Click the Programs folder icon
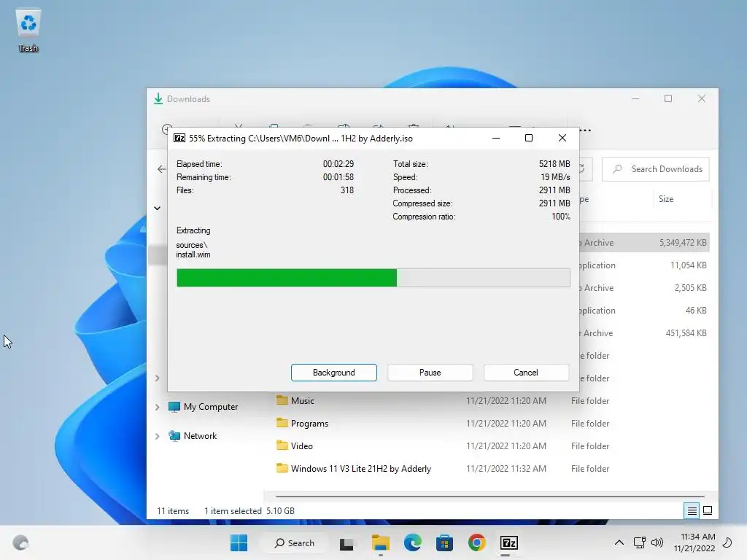This screenshot has width=747, height=560. [282, 422]
